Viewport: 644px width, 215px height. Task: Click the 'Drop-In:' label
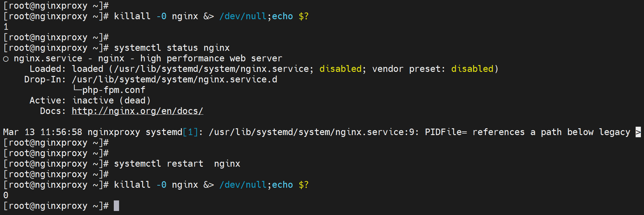[x=45, y=79]
